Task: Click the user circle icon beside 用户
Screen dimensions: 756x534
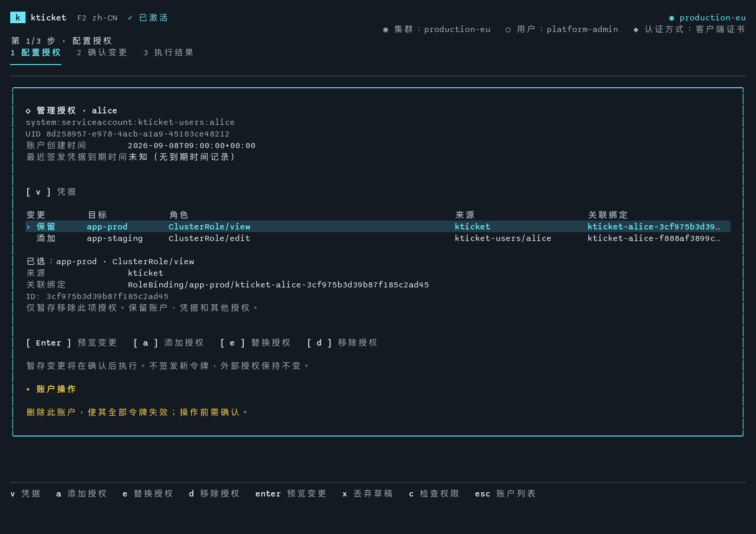Action: click(508, 29)
